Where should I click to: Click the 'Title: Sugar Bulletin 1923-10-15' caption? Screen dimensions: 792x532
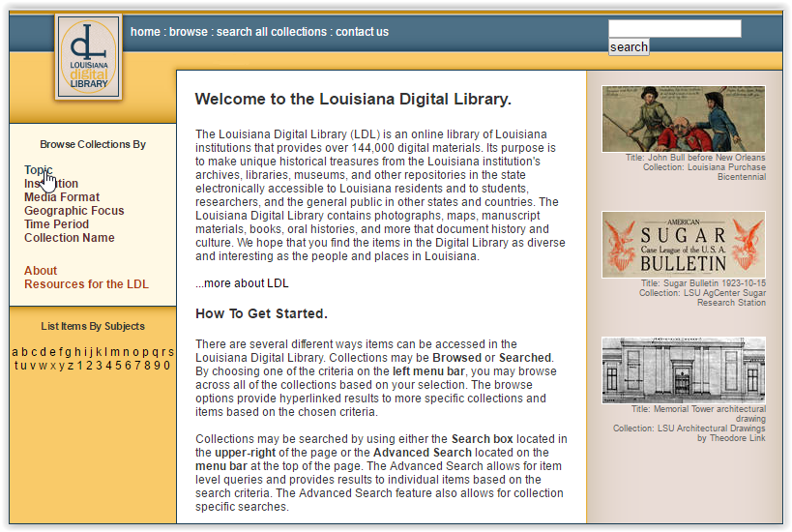tap(703, 283)
